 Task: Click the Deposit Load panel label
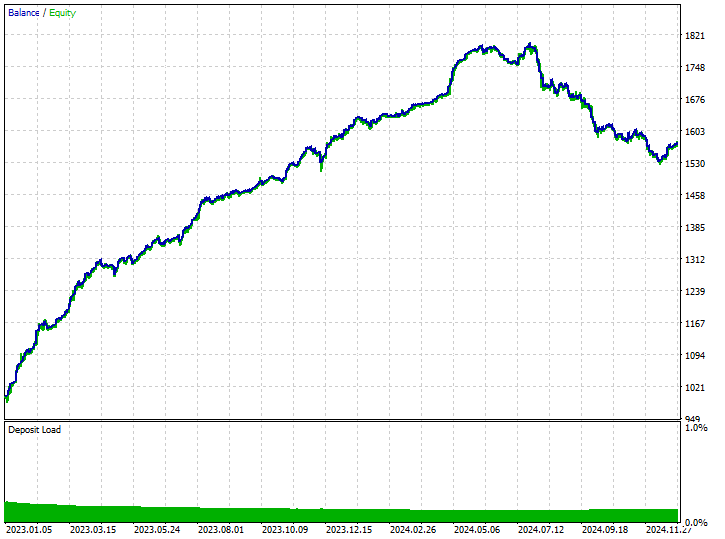pos(34,429)
